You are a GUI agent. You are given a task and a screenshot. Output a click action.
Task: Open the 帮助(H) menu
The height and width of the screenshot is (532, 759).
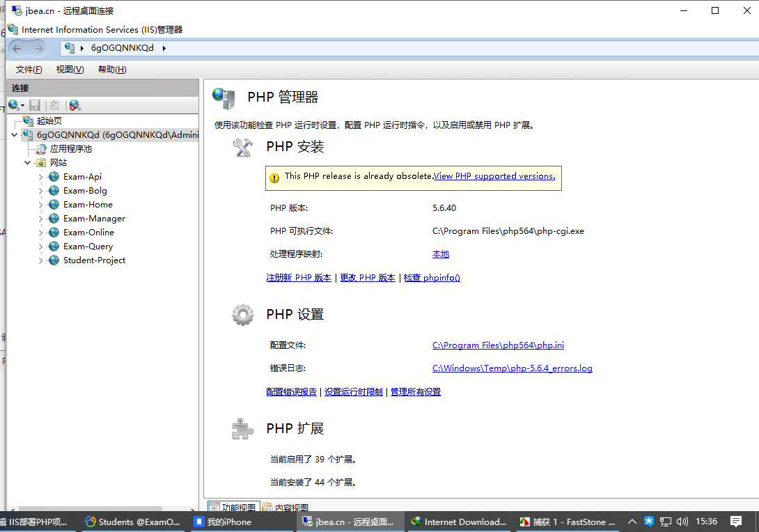coord(112,69)
